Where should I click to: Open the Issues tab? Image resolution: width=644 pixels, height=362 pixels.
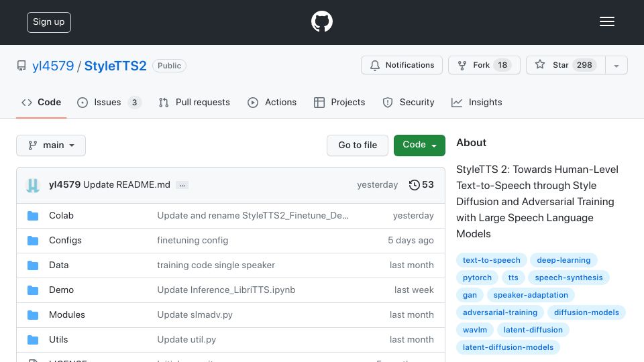click(x=109, y=102)
